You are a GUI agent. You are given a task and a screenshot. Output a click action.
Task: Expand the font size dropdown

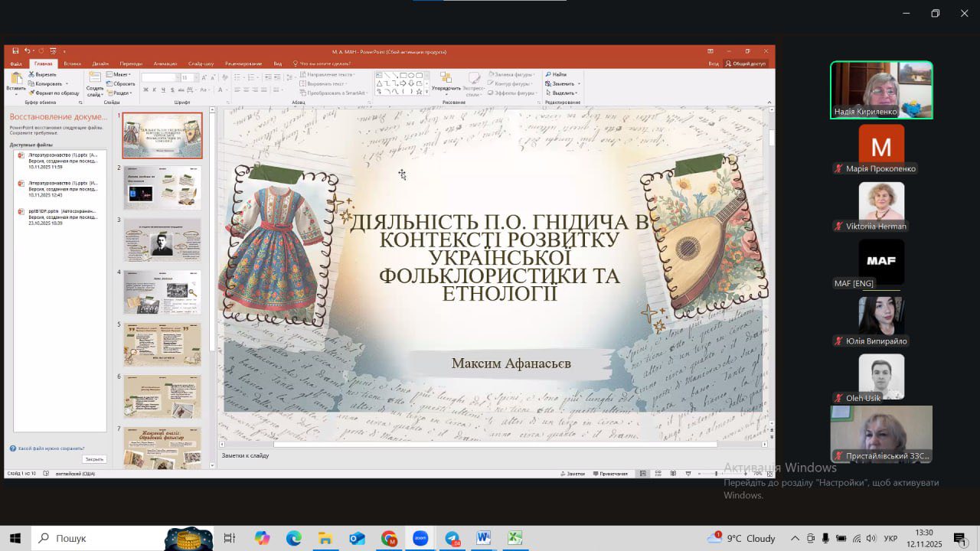tap(196, 78)
